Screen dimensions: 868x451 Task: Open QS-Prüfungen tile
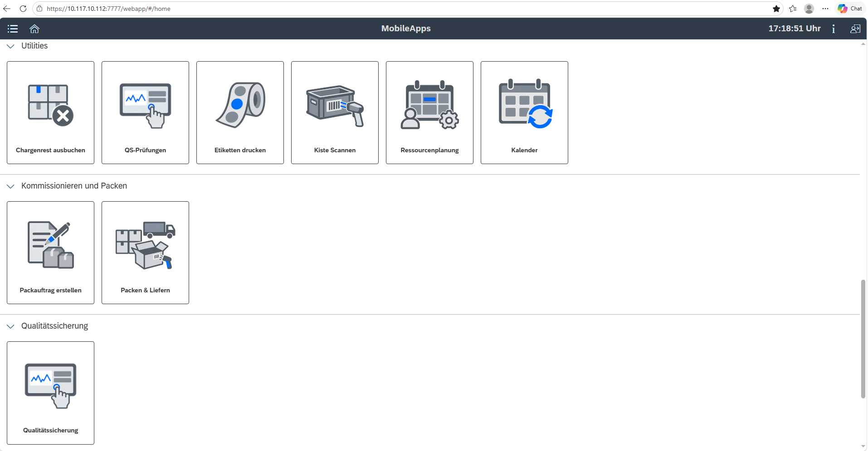point(146,112)
